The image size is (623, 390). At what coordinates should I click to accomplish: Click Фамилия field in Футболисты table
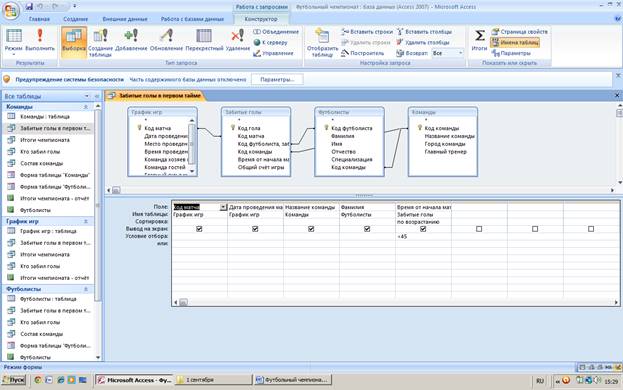click(x=343, y=136)
